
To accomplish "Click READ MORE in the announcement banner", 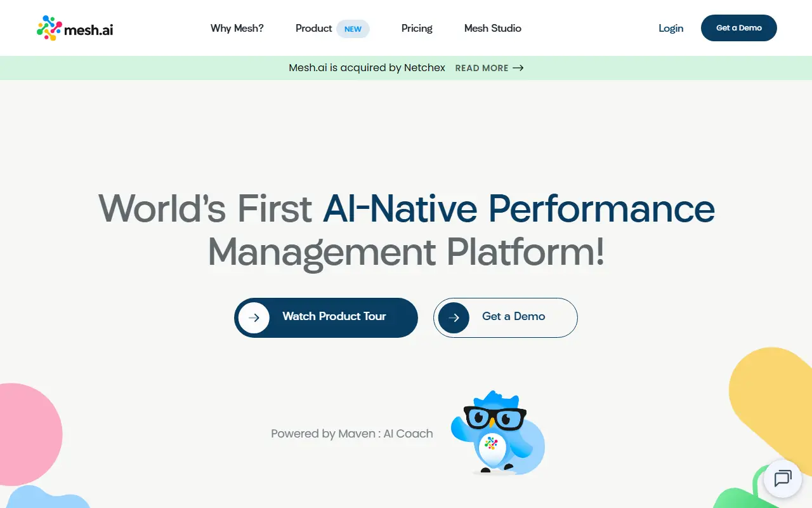I will (x=482, y=68).
